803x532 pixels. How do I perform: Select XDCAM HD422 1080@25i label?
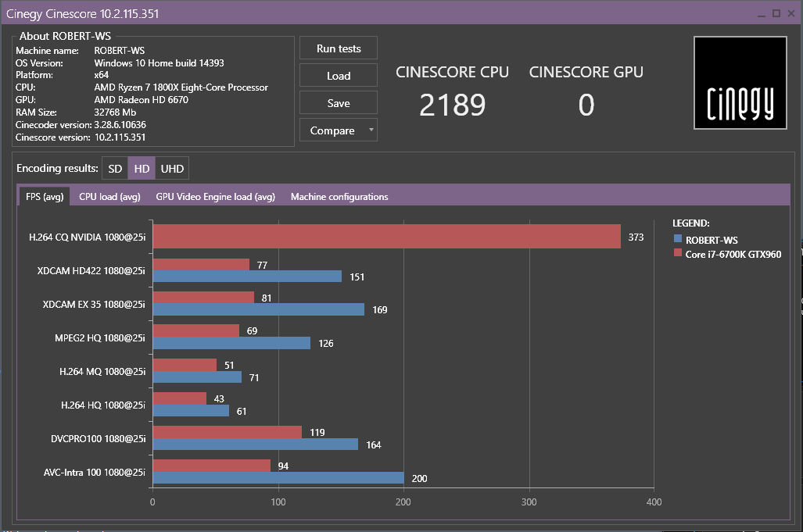pyautogui.click(x=91, y=270)
